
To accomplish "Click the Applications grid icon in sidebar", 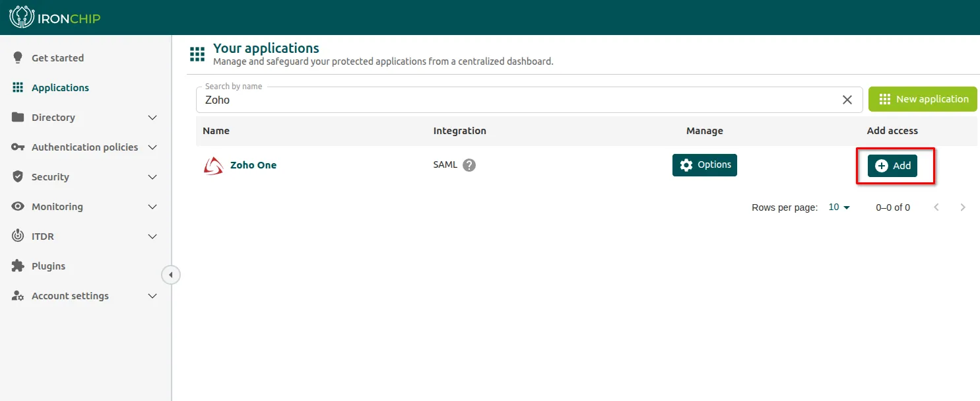I will pos(18,87).
